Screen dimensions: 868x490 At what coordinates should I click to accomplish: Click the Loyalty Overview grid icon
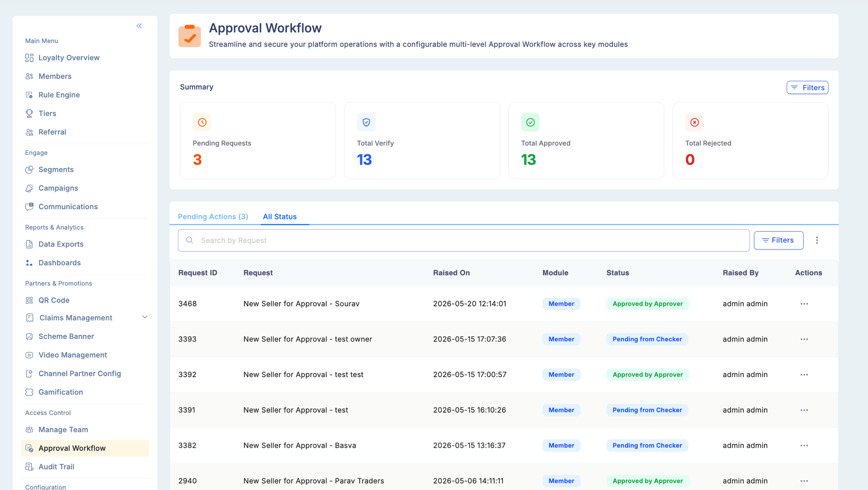(x=29, y=58)
